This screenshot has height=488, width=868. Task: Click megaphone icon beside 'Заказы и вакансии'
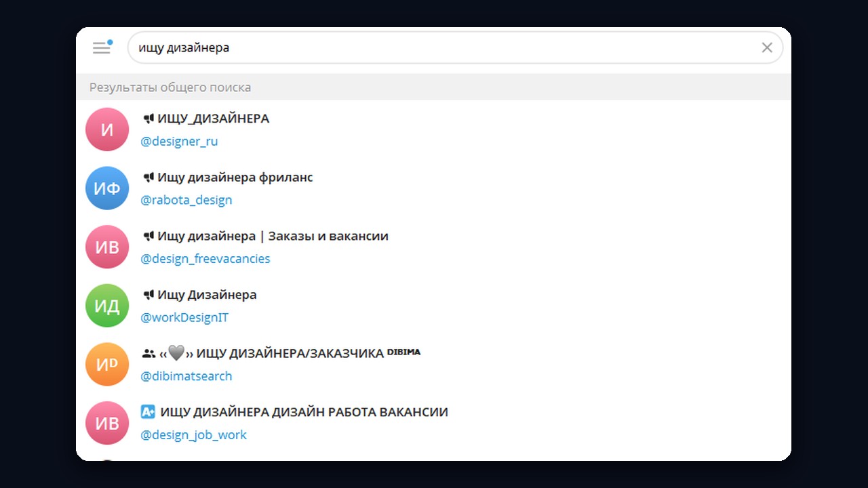(x=149, y=237)
